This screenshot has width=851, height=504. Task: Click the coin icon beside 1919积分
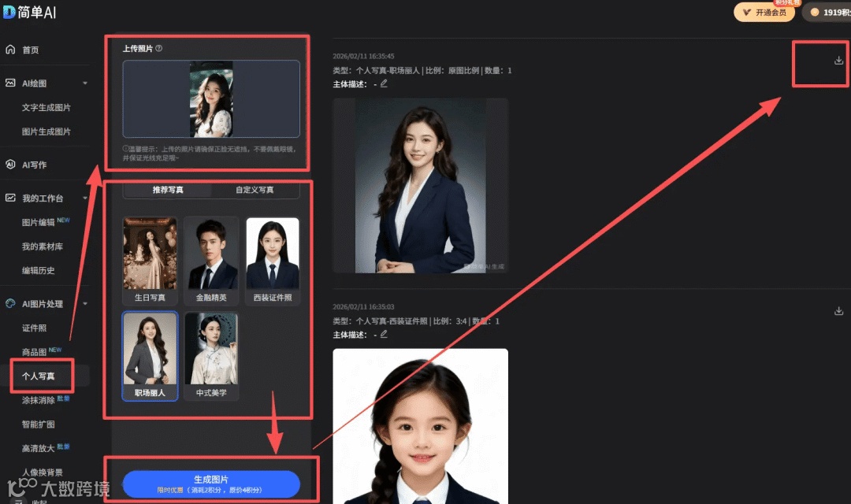pyautogui.click(x=814, y=12)
